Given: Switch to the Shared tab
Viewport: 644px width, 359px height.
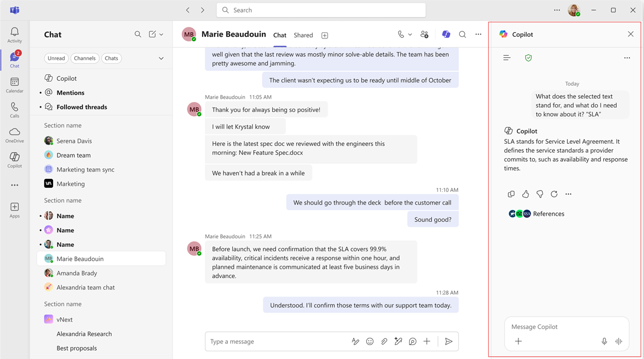Looking at the screenshot, I should [x=303, y=35].
